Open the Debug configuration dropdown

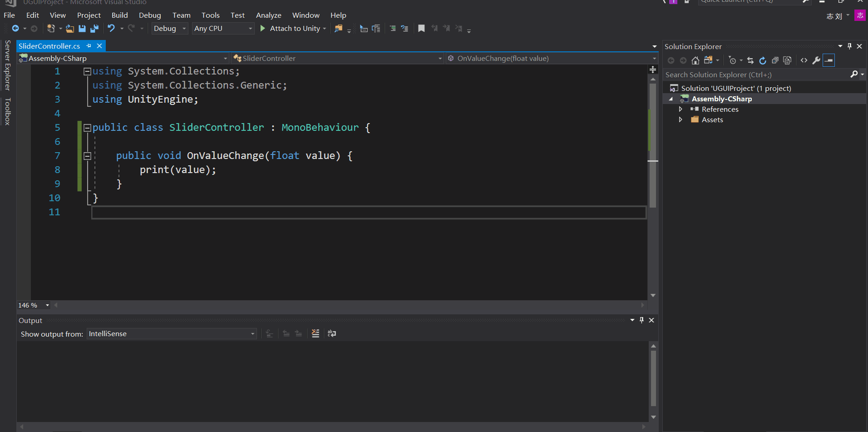[x=170, y=29]
